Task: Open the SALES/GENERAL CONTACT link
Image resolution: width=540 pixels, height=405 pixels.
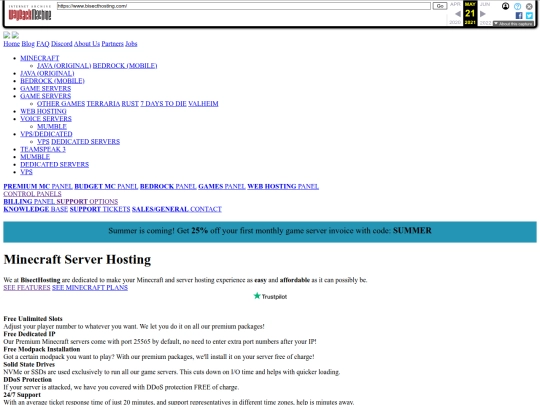Action: click(x=177, y=209)
